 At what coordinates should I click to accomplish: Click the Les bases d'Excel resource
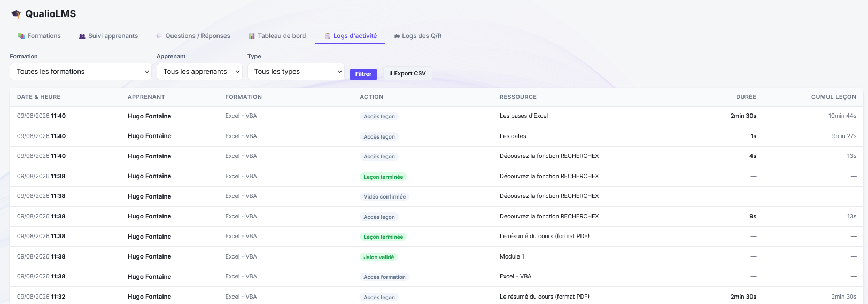pos(524,116)
